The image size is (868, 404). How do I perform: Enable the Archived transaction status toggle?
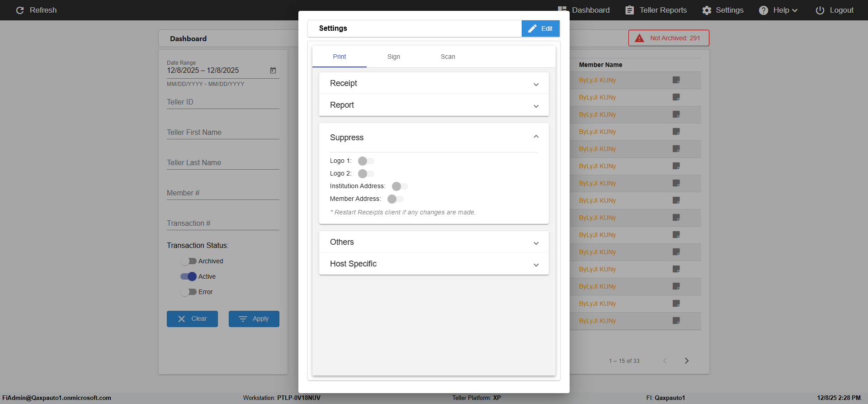(189, 261)
